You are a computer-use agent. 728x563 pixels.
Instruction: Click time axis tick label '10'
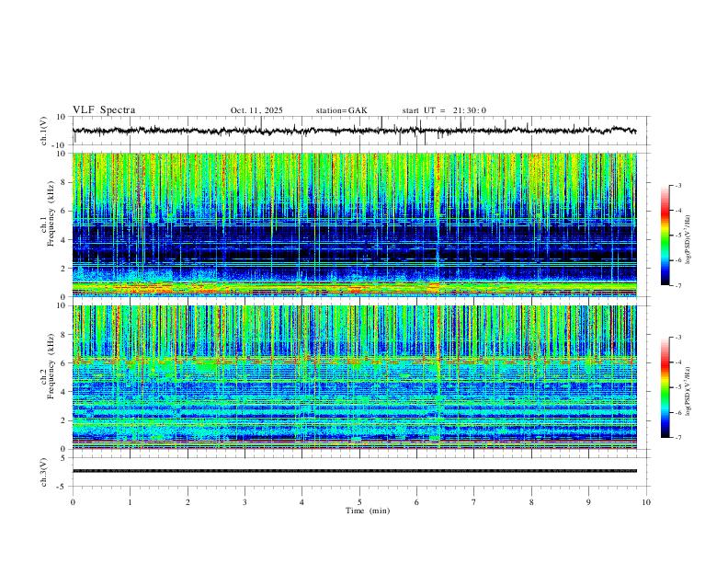646,502
